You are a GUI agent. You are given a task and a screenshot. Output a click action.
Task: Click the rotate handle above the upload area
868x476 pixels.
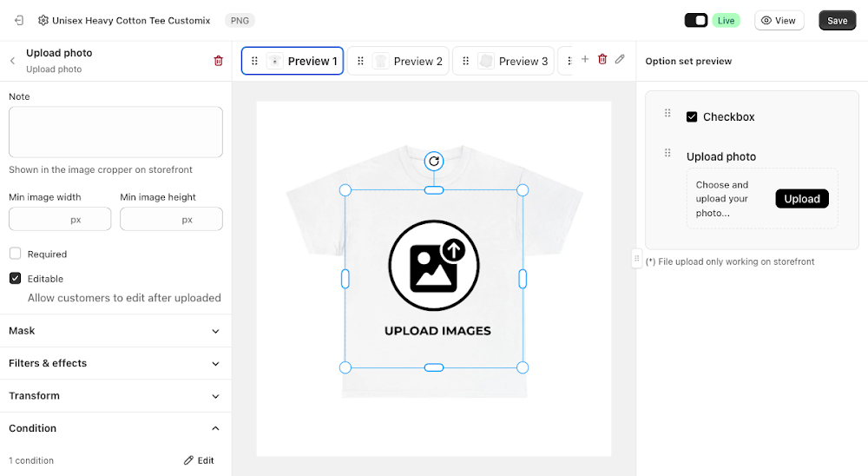click(434, 162)
